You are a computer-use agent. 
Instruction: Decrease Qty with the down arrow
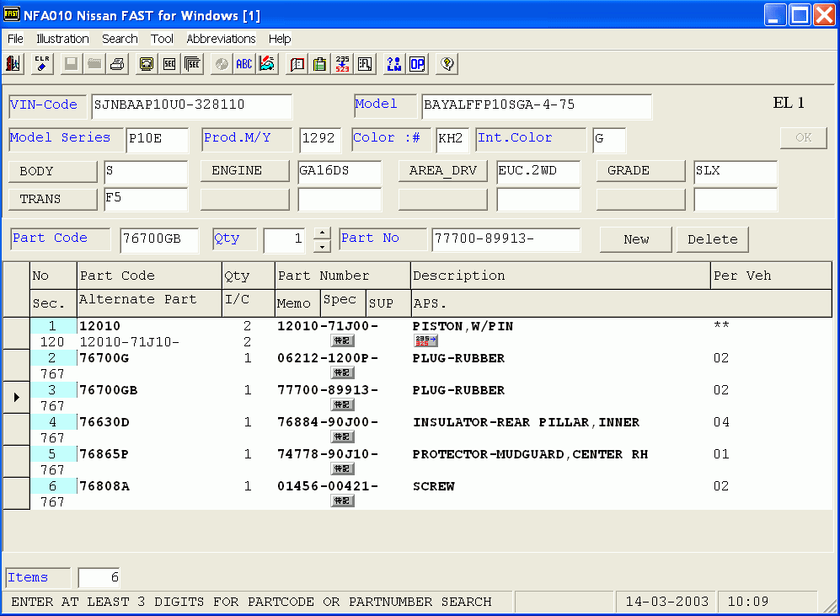pos(322,246)
